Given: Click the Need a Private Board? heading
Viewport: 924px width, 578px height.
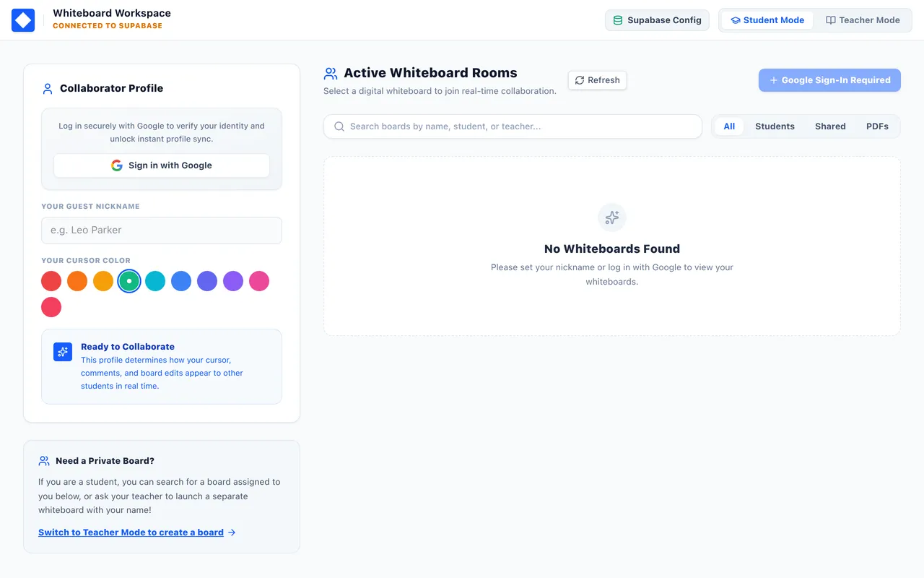Looking at the screenshot, I should [x=105, y=461].
